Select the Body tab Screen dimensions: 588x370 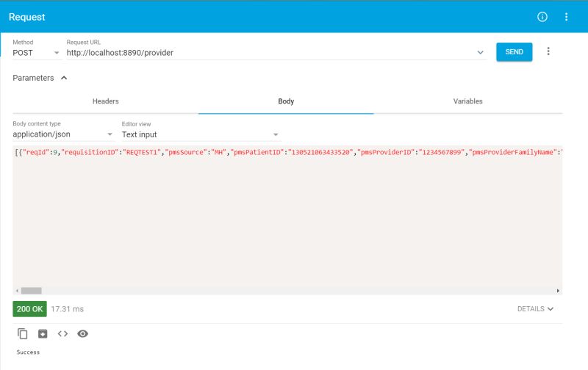tap(286, 101)
